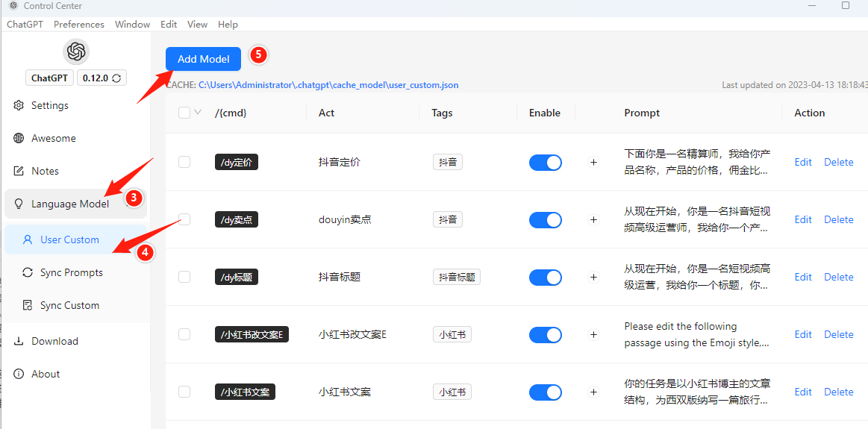Click the Language Model lightbulb icon
The image size is (868, 429).
(19, 204)
